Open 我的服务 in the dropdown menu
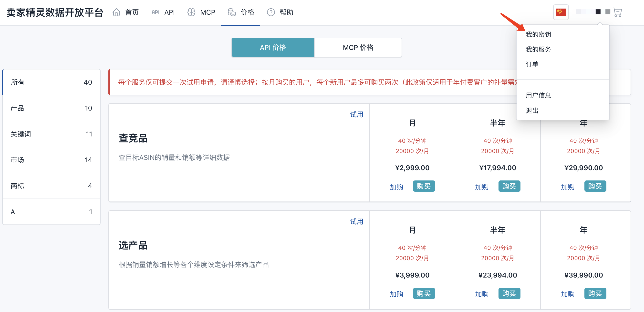The image size is (644, 312). 538,49
